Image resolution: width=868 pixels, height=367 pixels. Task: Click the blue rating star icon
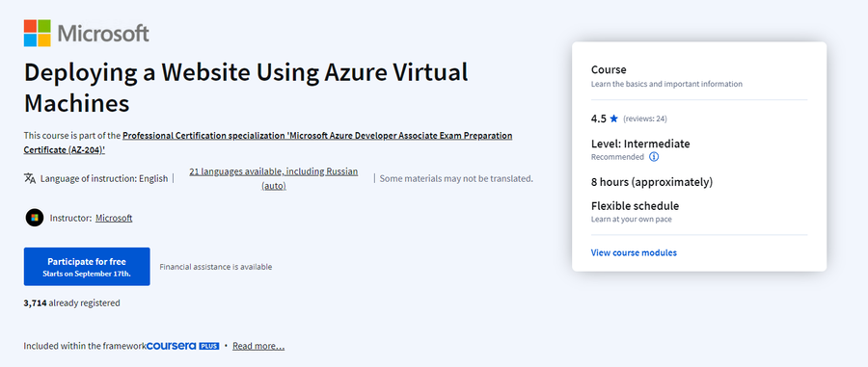614,118
